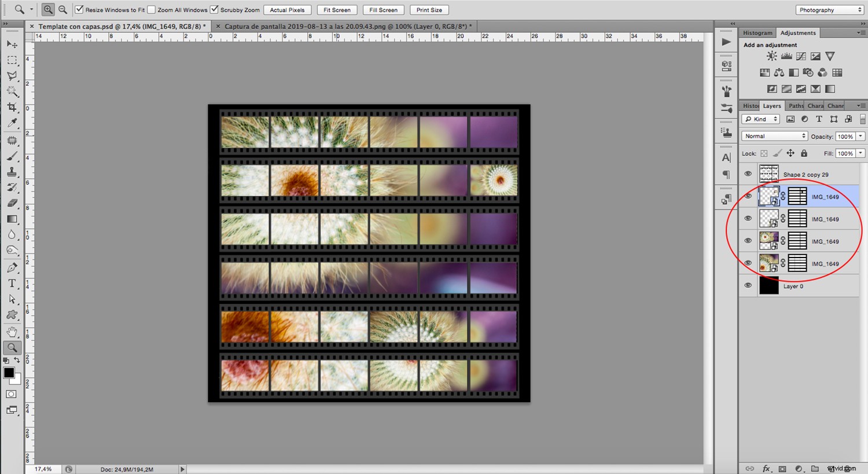Switch to the Histogram tab
868x474 pixels.
pyautogui.click(x=757, y=32)
